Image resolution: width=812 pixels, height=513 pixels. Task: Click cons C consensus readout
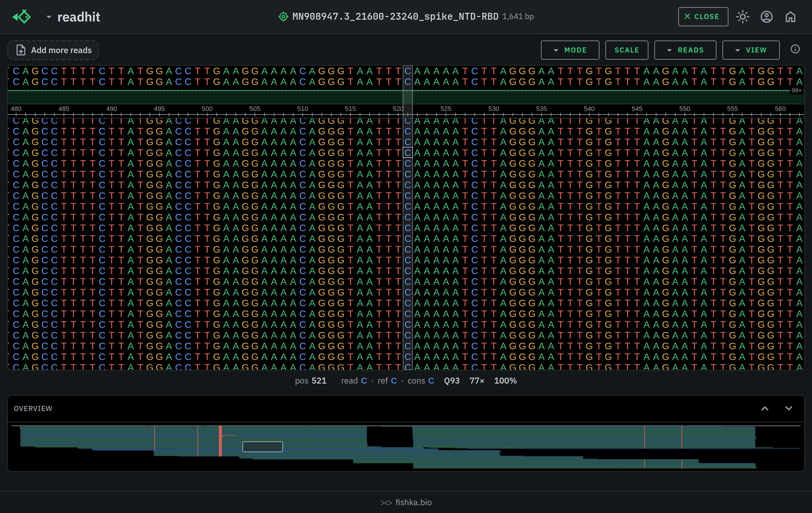pos(421,381)
